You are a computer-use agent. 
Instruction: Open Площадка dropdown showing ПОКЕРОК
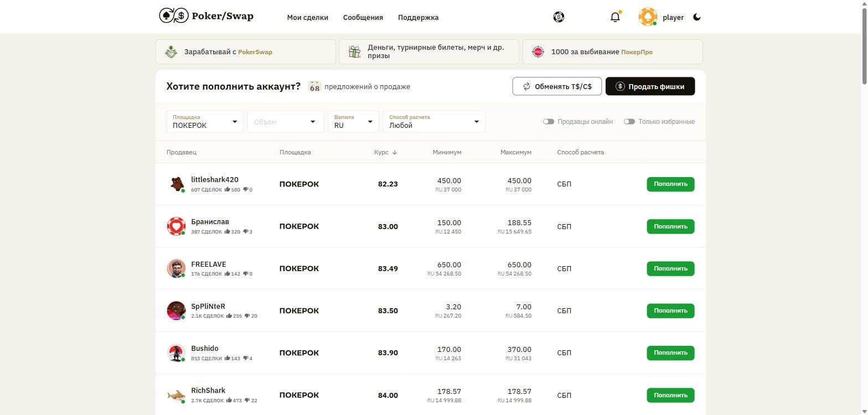tap(205, 122)
